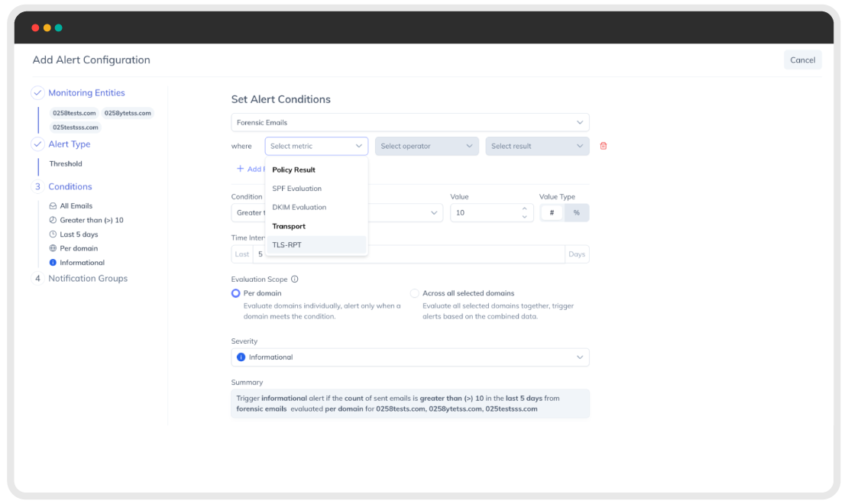Viewport: 848px width, 504px height.
Task: Click the Value input field showing 10
Action: [491, 212]
